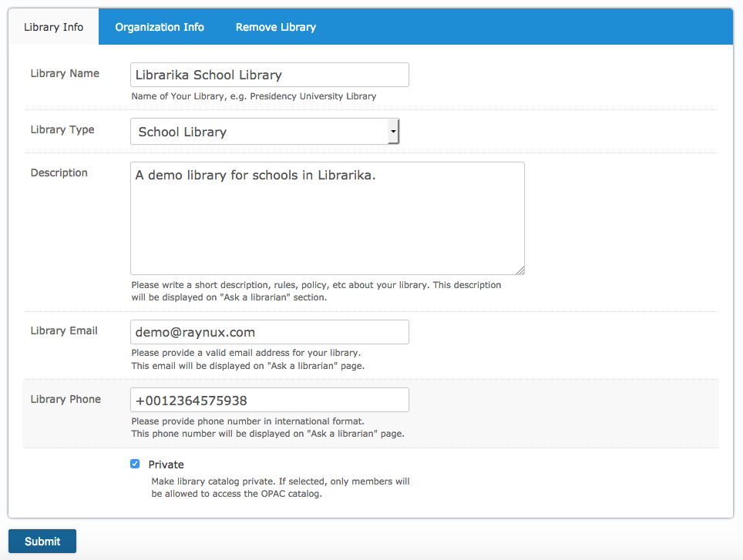Open the Library Type dropdown
Screen dimensions: 743x560
(265, 132)
